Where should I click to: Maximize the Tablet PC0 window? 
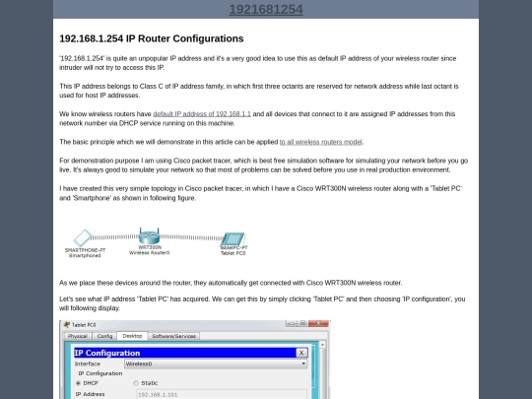click(303, 323)
